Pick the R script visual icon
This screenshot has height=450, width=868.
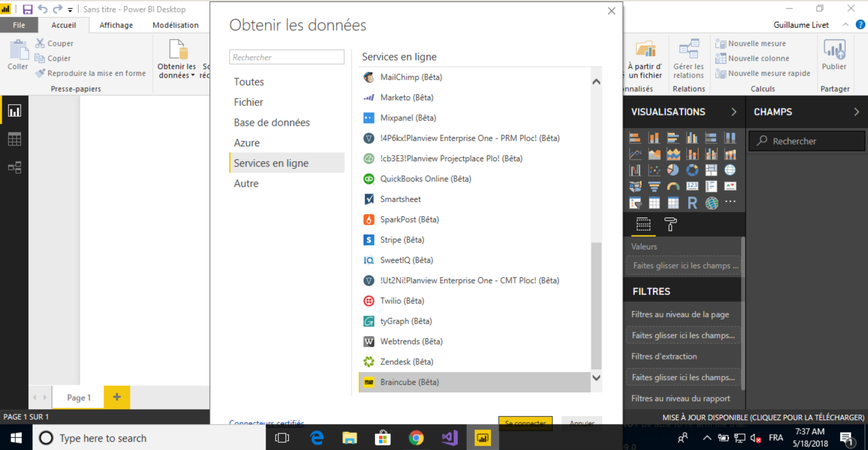(692, 203)
